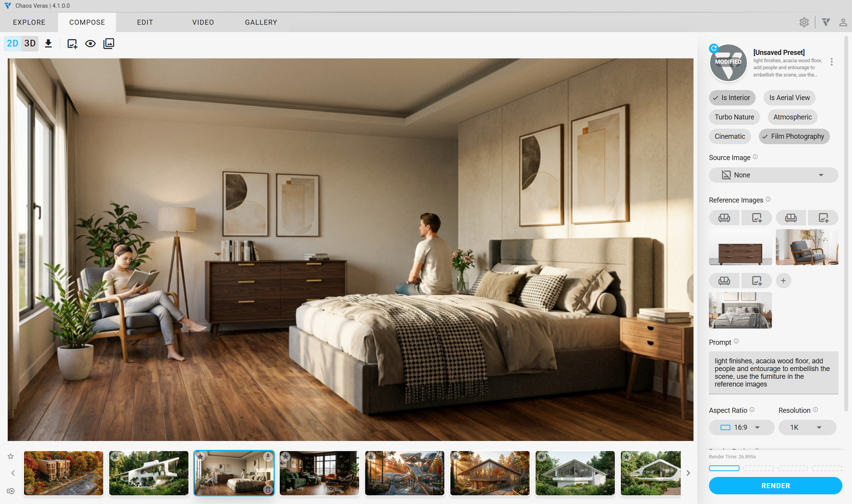Enable the Cinematic style chip
The width and height of the screenshot is (852, 504).
(x=730, y=136)
